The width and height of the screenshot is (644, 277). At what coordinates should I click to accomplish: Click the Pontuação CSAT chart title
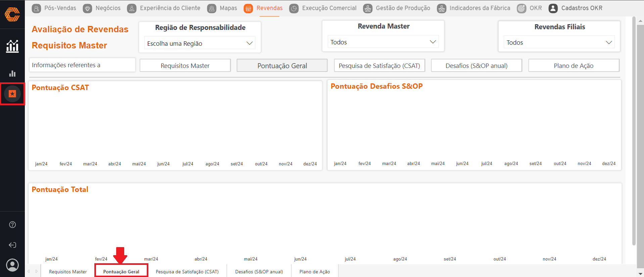60,88
